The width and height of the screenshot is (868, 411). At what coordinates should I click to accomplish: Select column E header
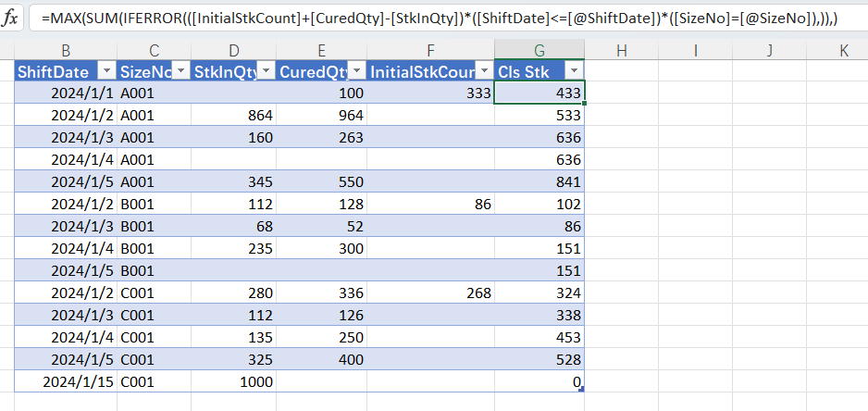321,50
